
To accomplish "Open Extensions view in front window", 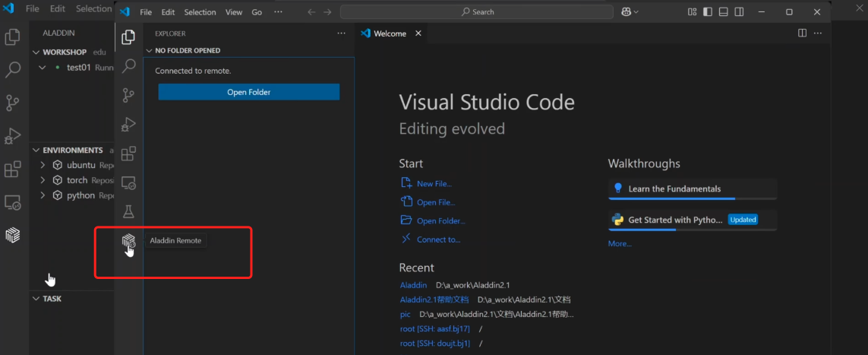I will click(128, 154).
